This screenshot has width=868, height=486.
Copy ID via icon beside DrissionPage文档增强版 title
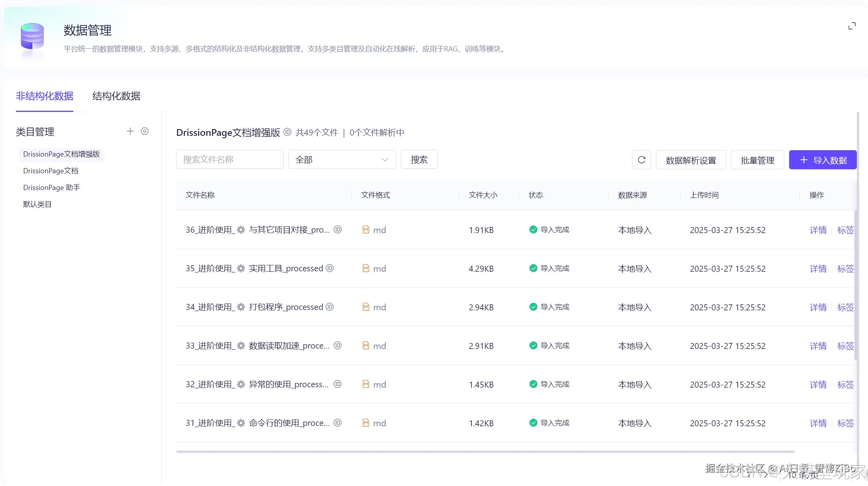[x=287, y=132]
